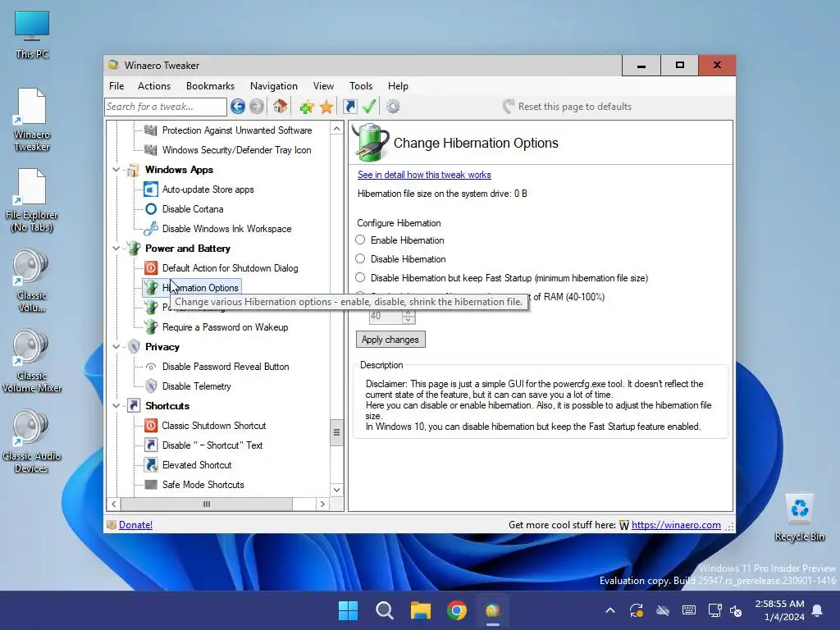Image resolution: width=840 pixels, height=630 pixels.
Task: Click the Windows Start button
Action: click(348, 610)
